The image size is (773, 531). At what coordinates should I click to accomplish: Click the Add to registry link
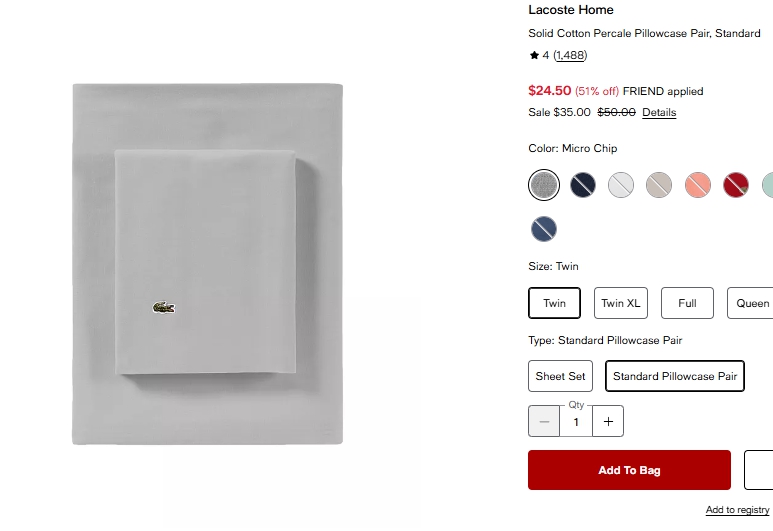(x=738, y=510)
